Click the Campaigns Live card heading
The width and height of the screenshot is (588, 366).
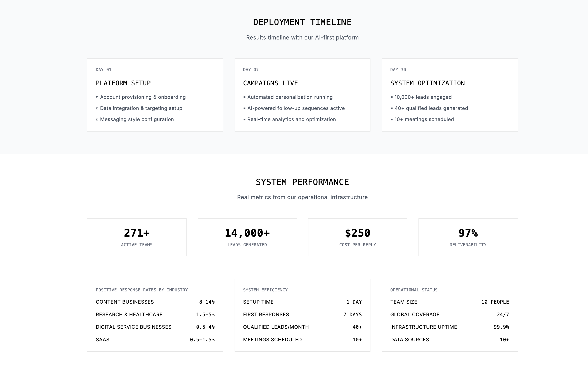coord(270,83)
